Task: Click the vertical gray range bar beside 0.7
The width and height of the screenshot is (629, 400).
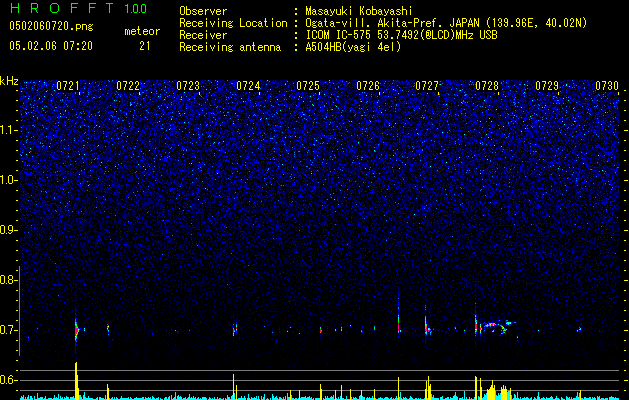Action: (20, 311)
